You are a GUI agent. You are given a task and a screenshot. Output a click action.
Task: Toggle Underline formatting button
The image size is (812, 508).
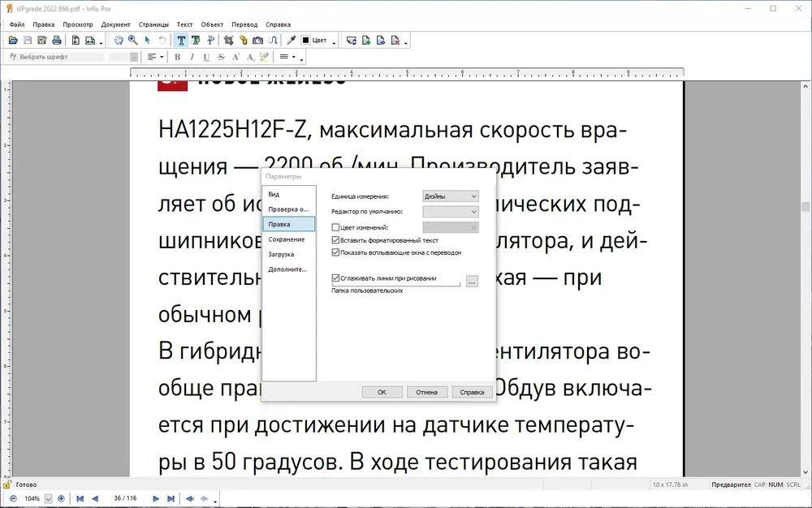pos(206,57)
